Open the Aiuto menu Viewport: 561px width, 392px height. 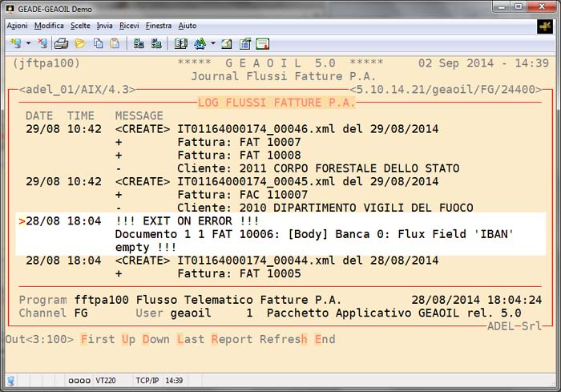click(x=188, y=26)
